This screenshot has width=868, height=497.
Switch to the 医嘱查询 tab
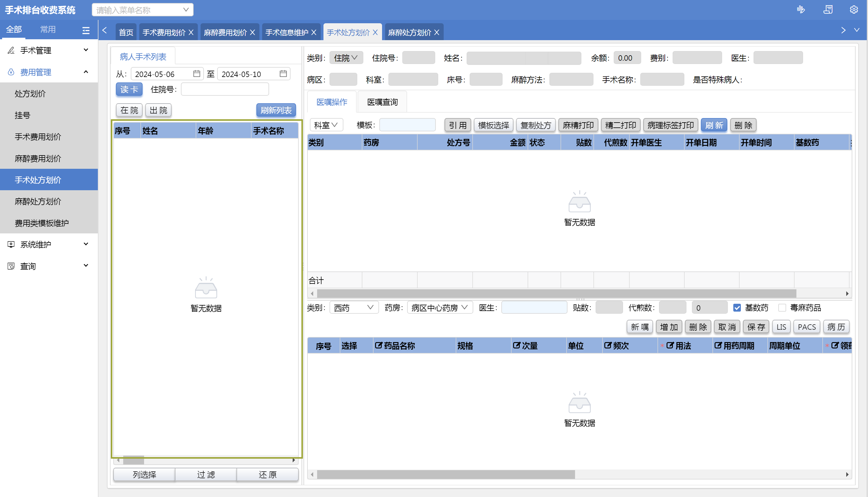click(382, 102)
